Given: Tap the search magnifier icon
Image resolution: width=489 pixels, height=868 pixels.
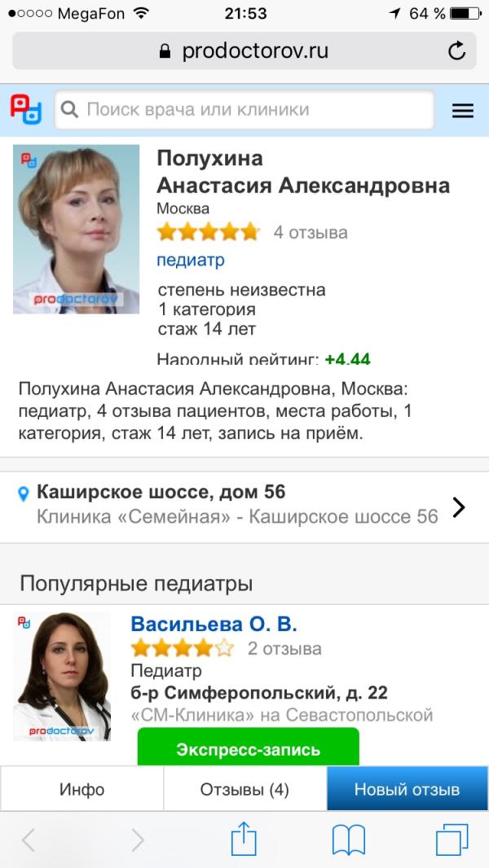Looking at the screenshot, I should tap(69, 110).
